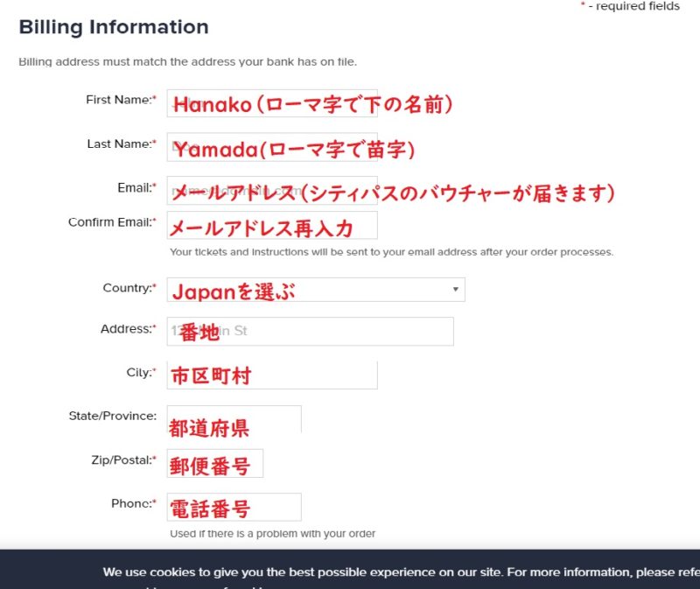
Task: Click the Last Name label
Action: pos(122,144)
